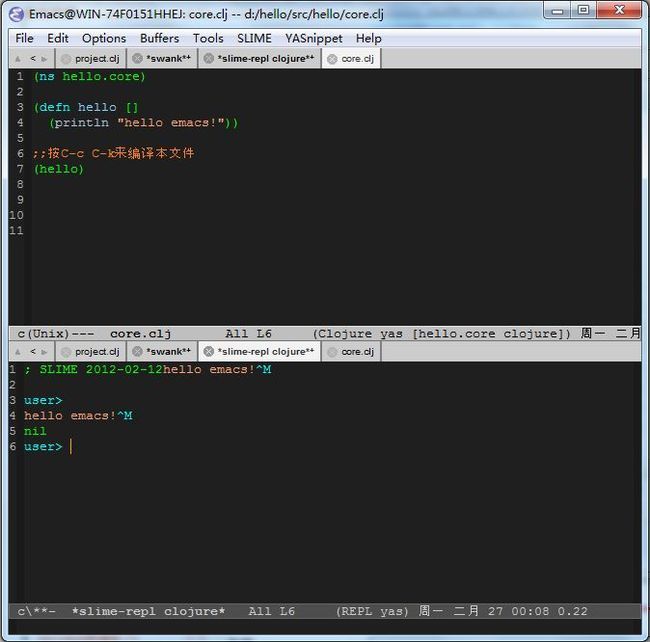The height and width of the screenshot is (642, 650).
Task: Click core.clj buffer name in upper mode line
Action: click(141, 334)
